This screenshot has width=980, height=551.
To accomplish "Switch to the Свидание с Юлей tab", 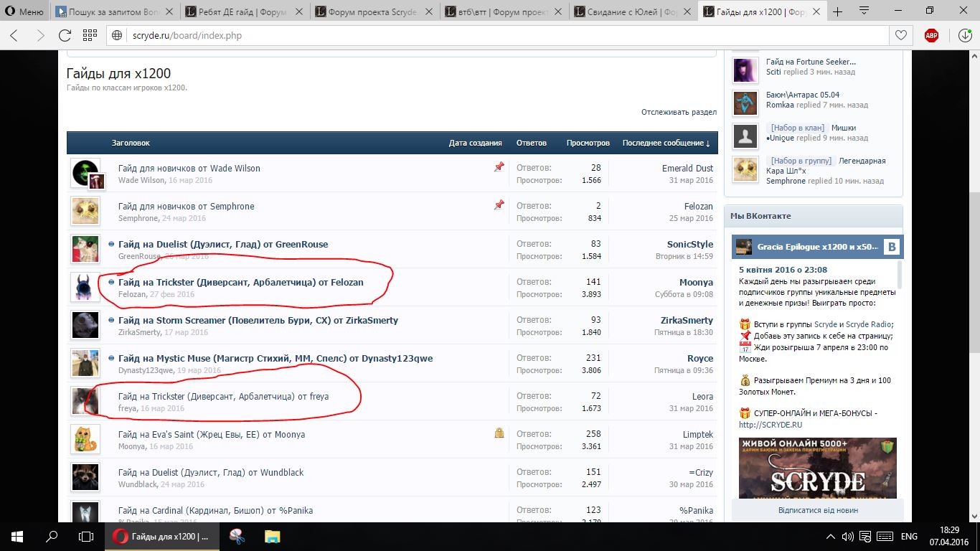I will 632,11.
